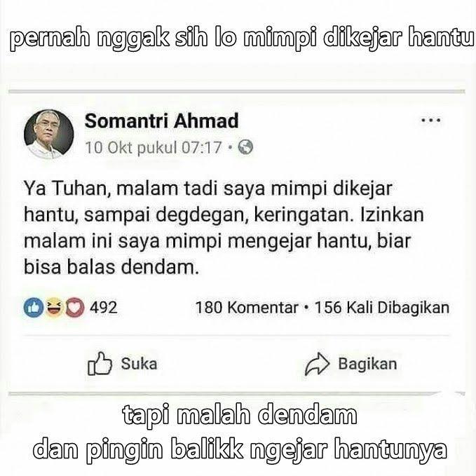476x476 pixels.
Task: Click the Somantri Ahmad name link
Action: point(161,121)
